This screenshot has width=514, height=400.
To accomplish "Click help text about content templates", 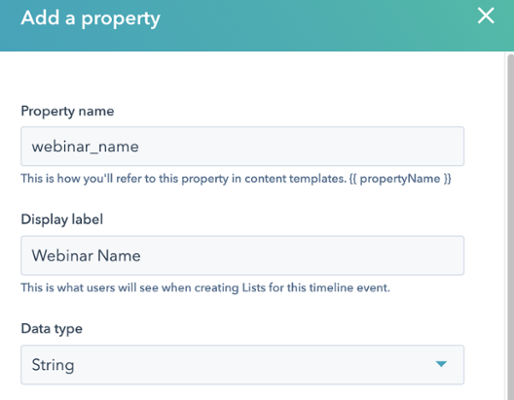I will (x=236, y=179).
